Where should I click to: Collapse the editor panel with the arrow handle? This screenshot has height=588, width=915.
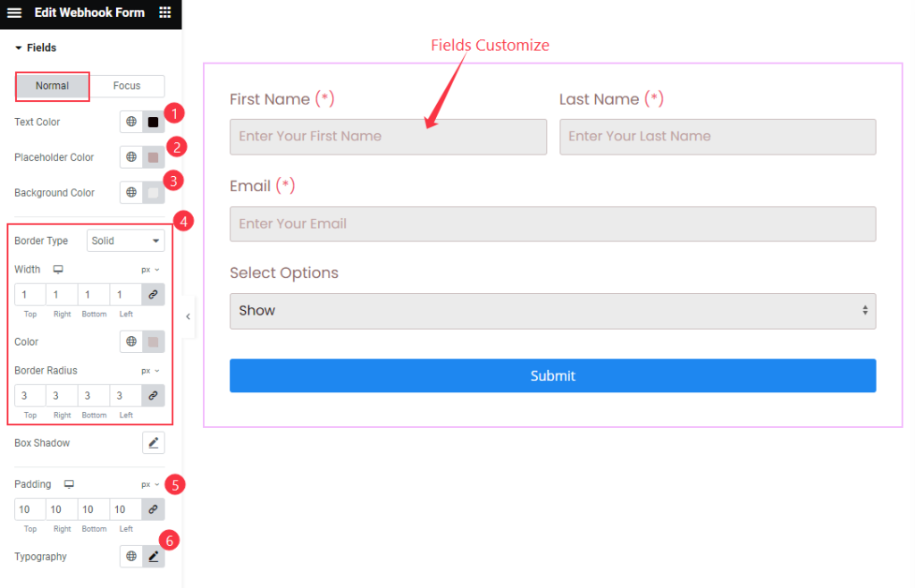[188, 316]
